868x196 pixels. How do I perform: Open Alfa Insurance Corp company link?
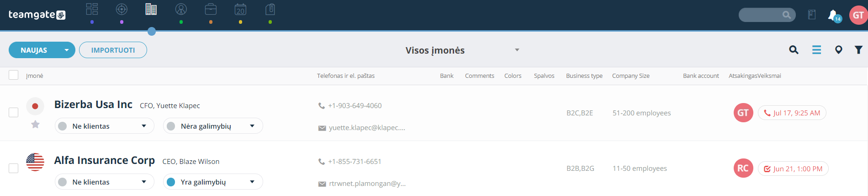[x=105, y=160]
